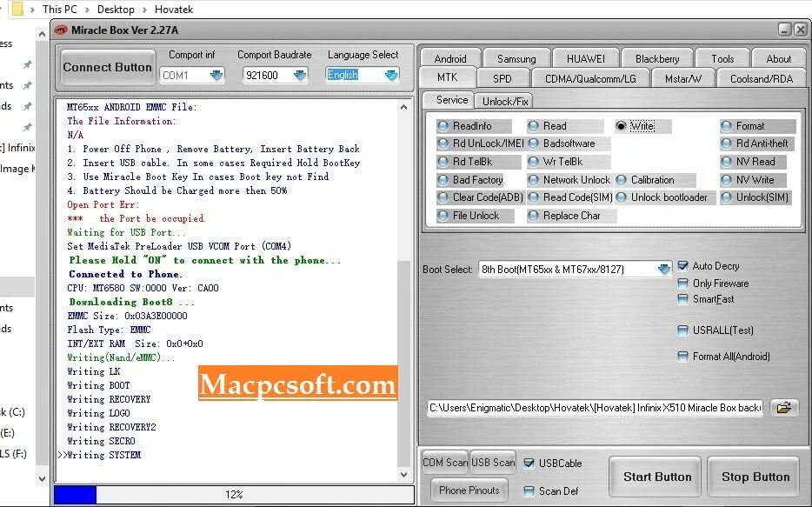Image resolution: width=812 pixels, height=507 pixels.
Task: Open Phone Pinouts
Action: pyautogui.click(x=469, y=490)
